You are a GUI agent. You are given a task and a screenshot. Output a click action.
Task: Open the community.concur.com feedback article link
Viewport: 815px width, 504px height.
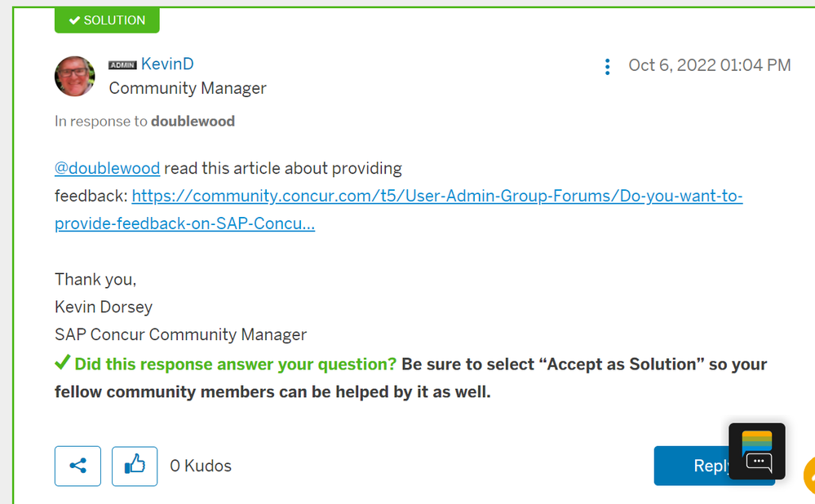pyautogui.click(x=437, y=196)
